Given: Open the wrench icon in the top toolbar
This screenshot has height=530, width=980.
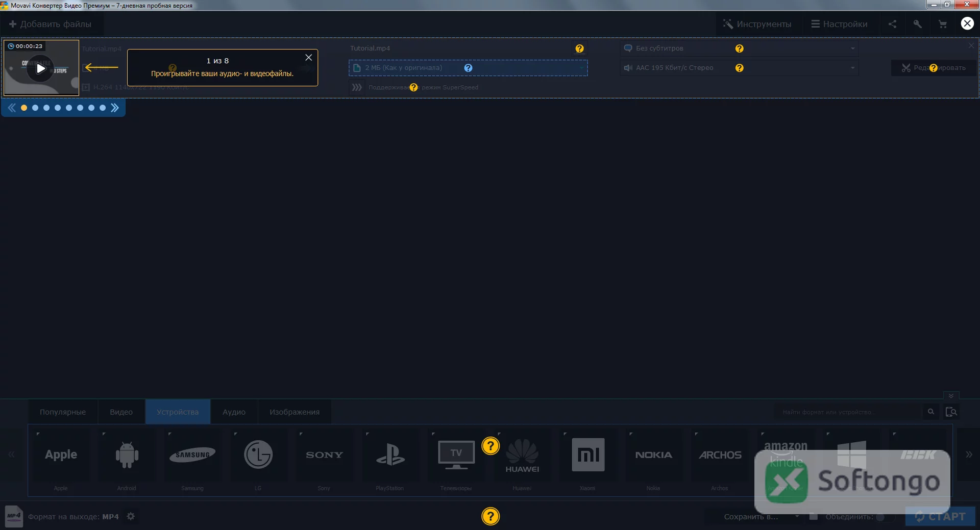Looking at the screenshot, I should tap(917, 24).
